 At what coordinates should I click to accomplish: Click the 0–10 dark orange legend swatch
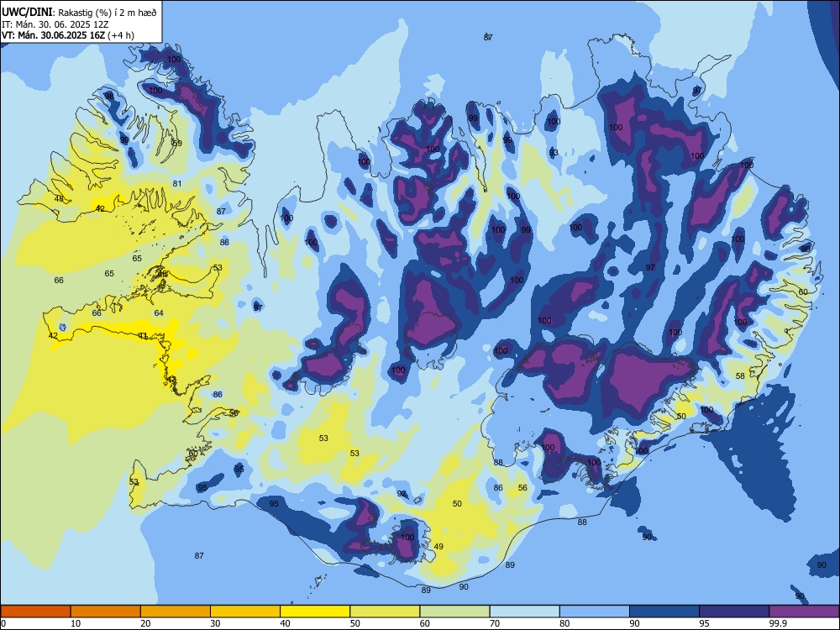coord(35,612)
